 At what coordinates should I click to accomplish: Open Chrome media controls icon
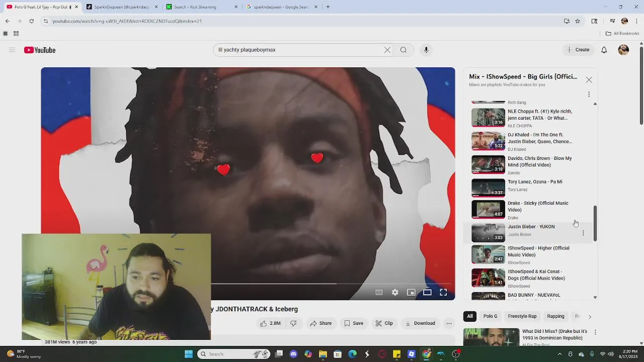click(612, 21)
